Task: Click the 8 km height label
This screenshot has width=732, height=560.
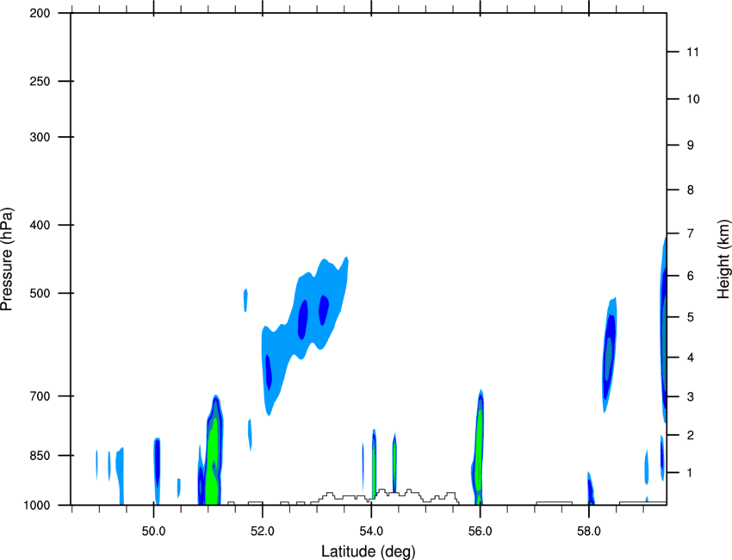Action: click(691, 190)
